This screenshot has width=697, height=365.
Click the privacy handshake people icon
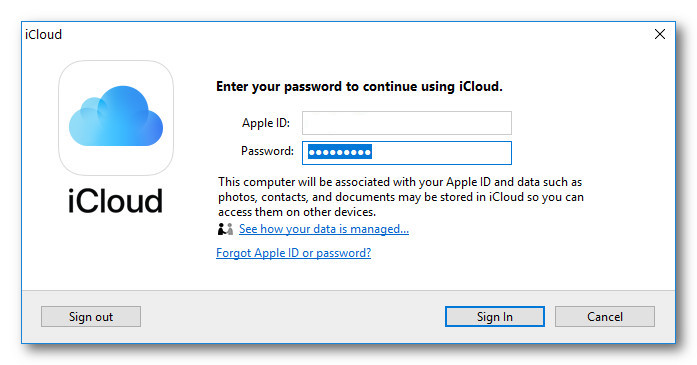[225, 229]
